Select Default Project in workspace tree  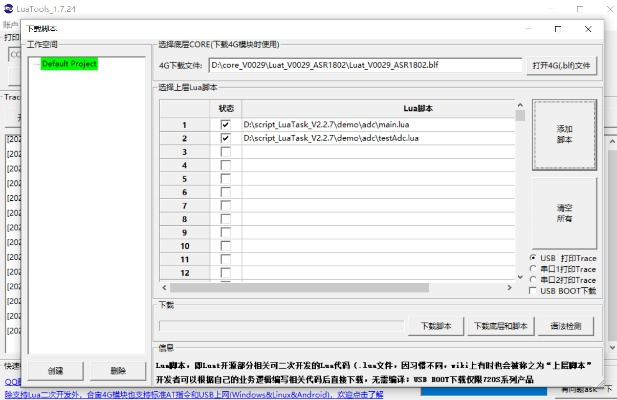(69, 64)
